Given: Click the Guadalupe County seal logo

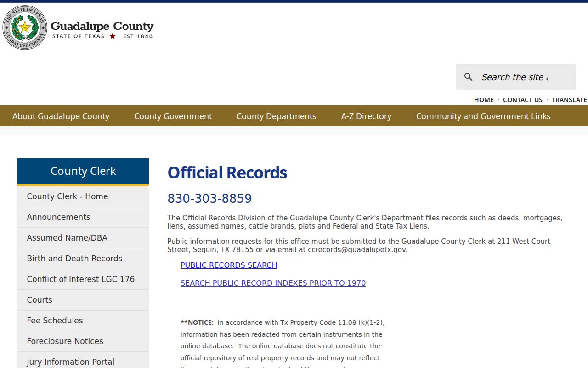Looking at the screenshot, I should tap(25, 28).
